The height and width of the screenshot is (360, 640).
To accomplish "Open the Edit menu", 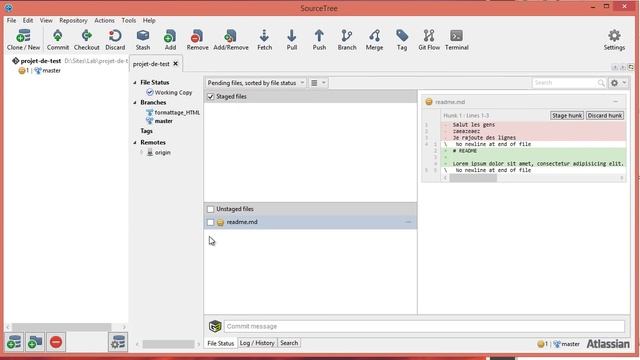I will click(28, 20).
